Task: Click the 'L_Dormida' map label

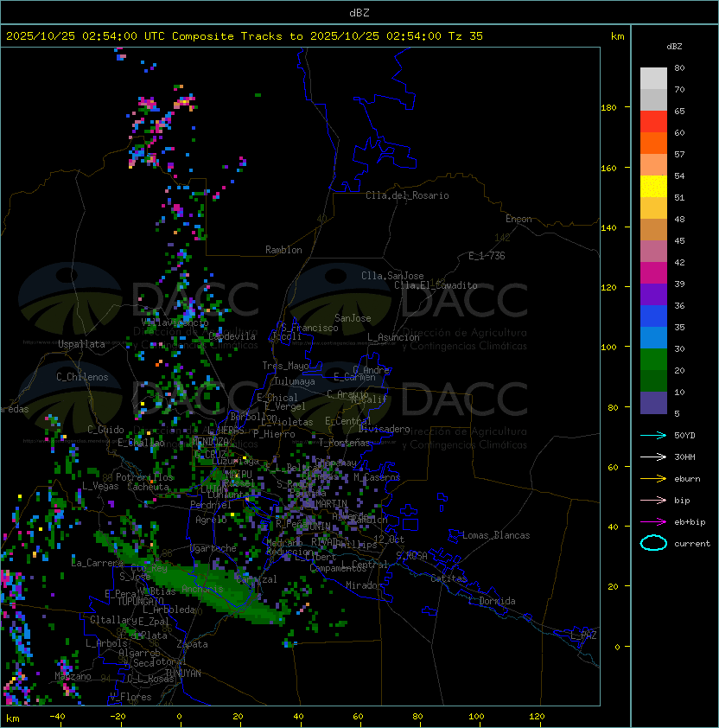Action: point(492,601)
